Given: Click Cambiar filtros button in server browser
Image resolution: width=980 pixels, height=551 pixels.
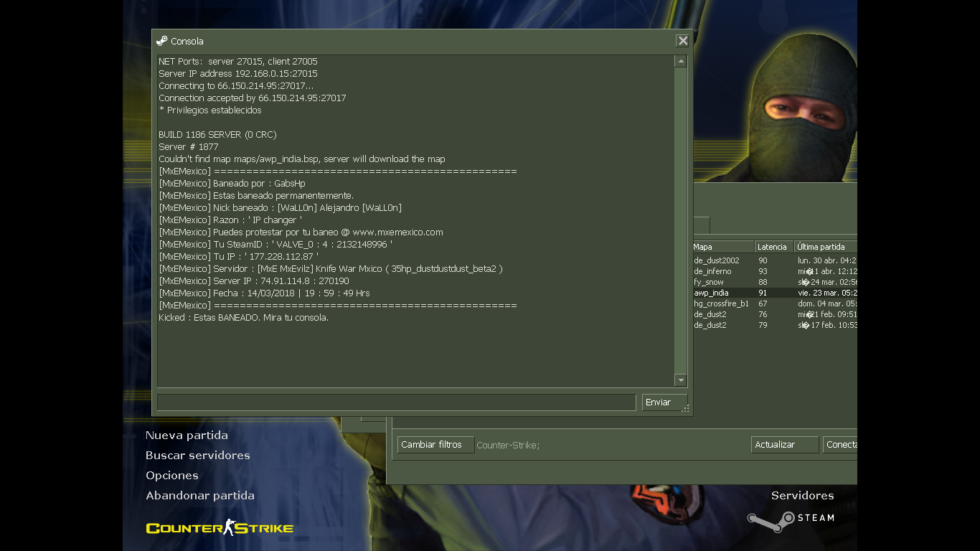Looking at the screenshot, I should click(x=435, y=445).
